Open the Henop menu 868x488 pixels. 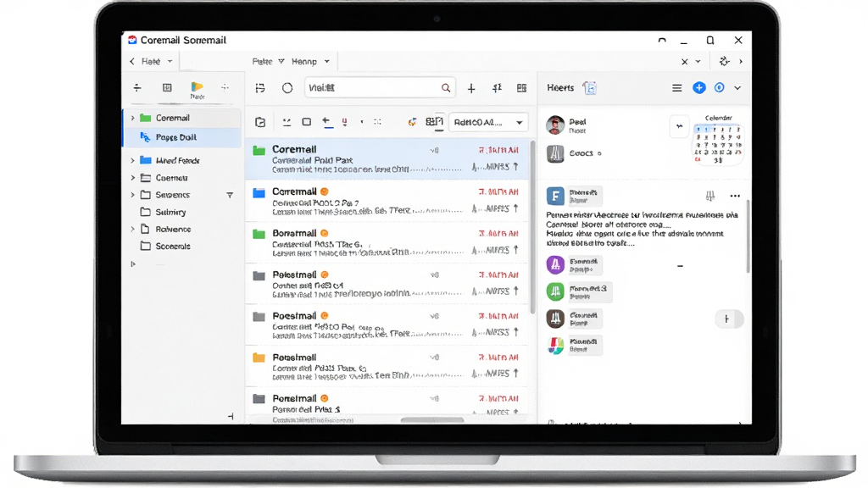(x=310, y=61)
